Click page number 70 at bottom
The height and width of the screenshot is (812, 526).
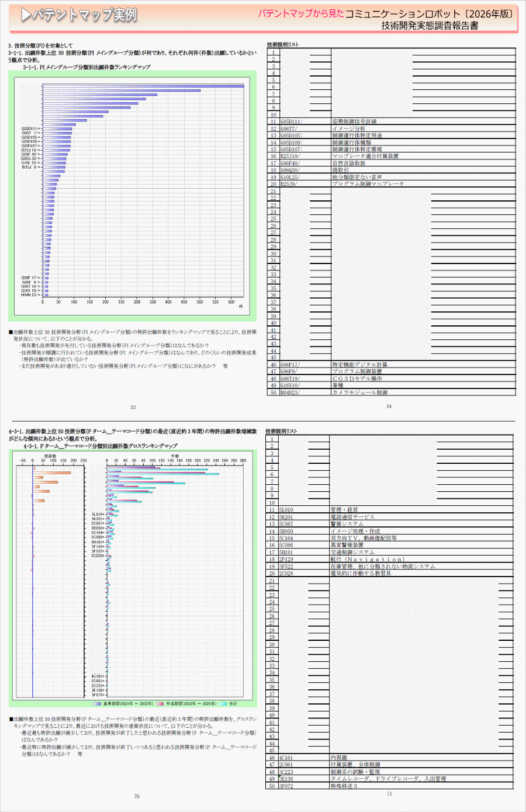pos(137,796)
